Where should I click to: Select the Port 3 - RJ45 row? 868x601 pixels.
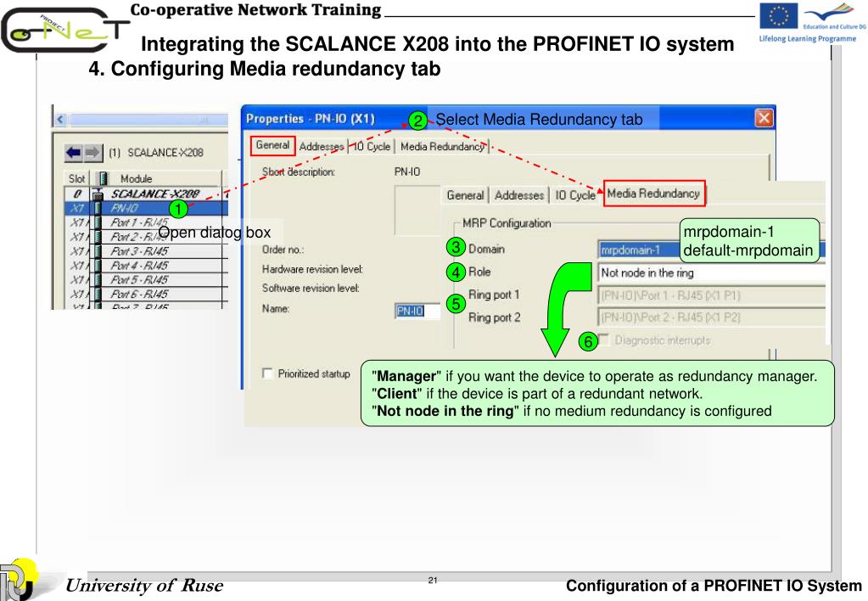[146, 251]
